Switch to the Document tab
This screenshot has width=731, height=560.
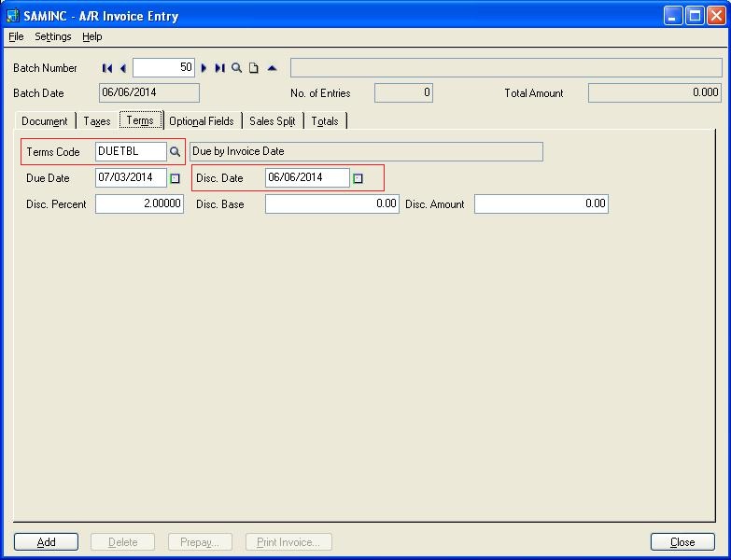click(45, 121)
